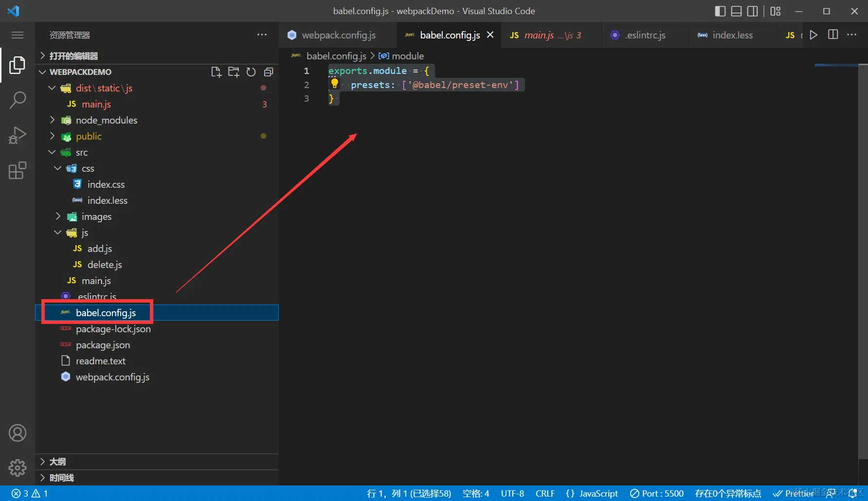Open explorer views and more actions menu

coord(262,35)
